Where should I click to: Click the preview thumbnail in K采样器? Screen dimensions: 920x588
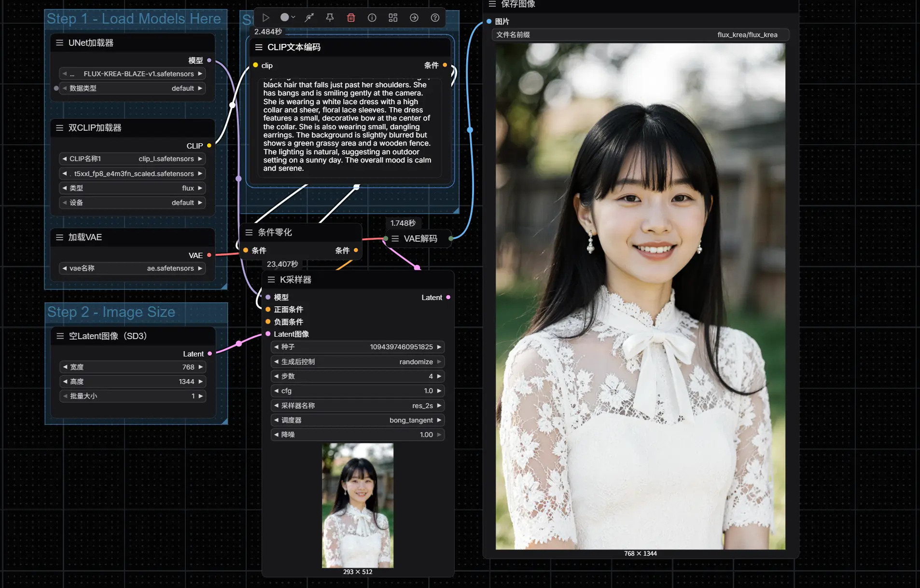(x=358, y=505)
